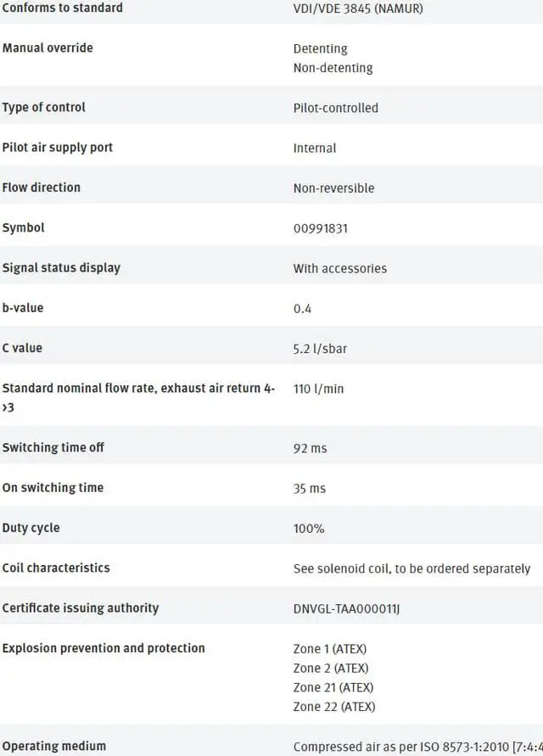Click 'See solenoid coil, to be ordered separately'
This screenshot has height=756, width=543.
(x=411, y=568)
